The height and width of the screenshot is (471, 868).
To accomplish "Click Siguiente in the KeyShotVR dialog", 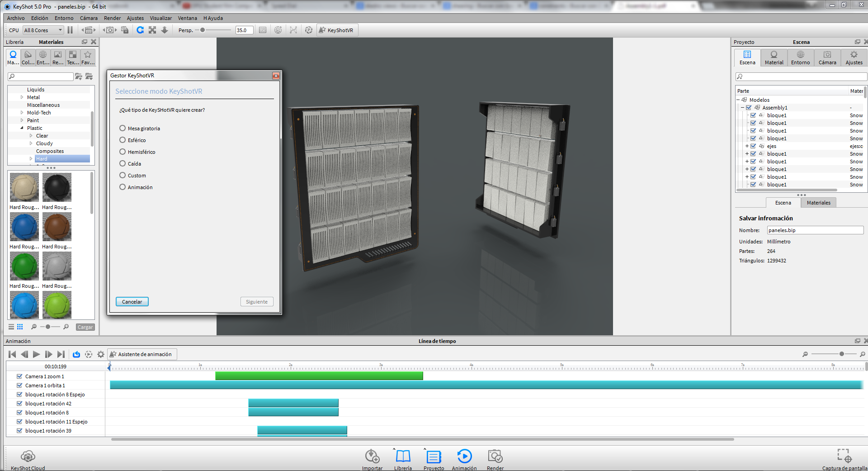I will [257, 302].
